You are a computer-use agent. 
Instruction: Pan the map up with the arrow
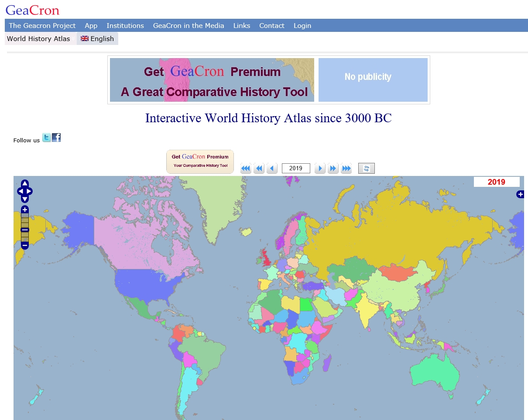[x=25, y=184]
